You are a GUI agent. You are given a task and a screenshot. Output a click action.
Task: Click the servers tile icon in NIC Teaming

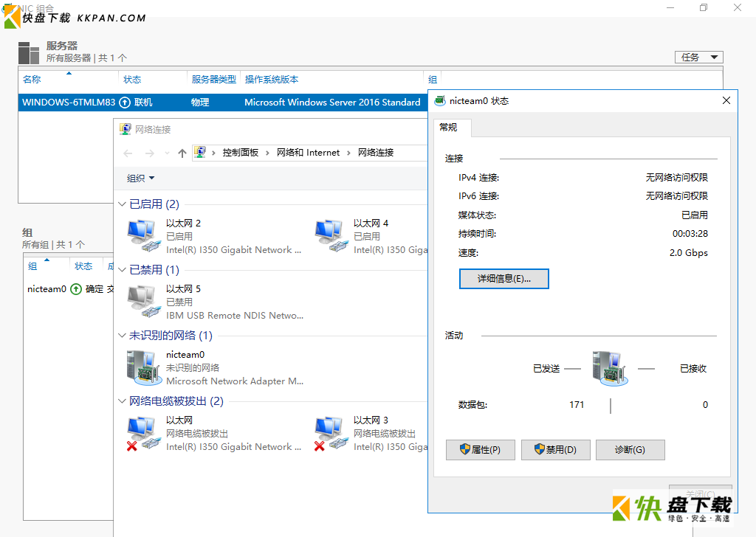tap(29, 52)
